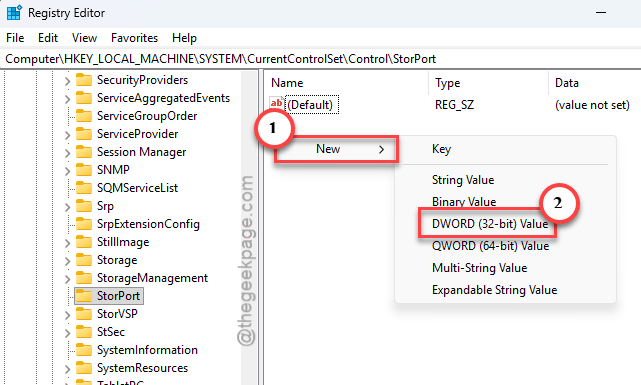
Task: Click the Registry Editor app icon in title bar
Action: pyautogui.click(x=14, y=13)
